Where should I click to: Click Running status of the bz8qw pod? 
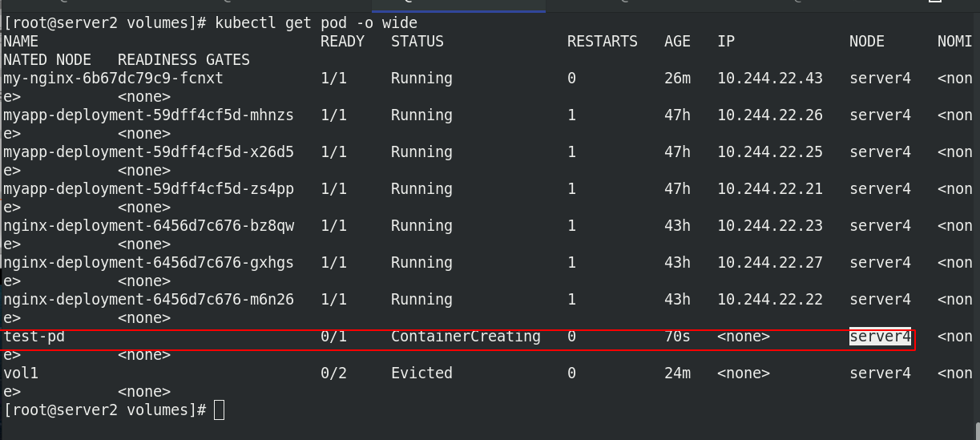[421, 226]
